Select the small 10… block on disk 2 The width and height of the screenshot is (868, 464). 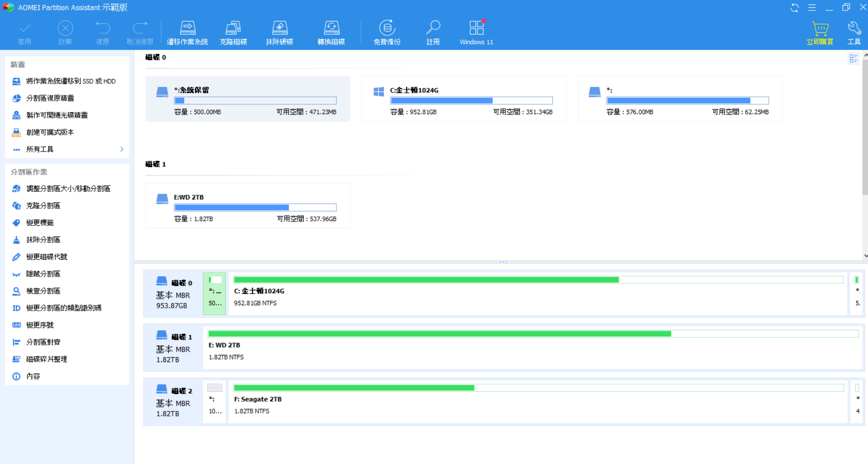click(x=214, y=402)
